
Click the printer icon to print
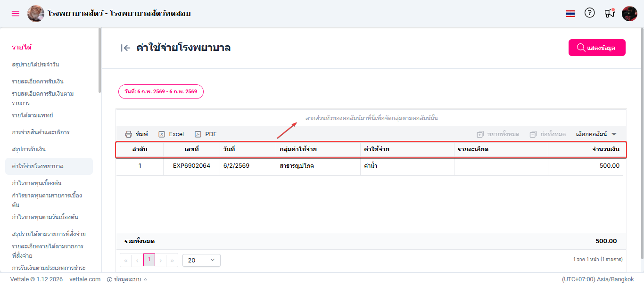(129, 134)
